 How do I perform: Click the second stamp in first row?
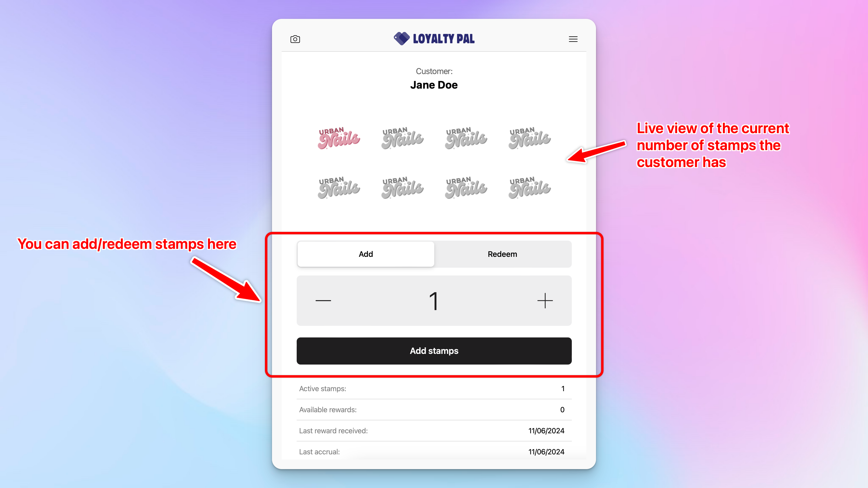[402, 138]
